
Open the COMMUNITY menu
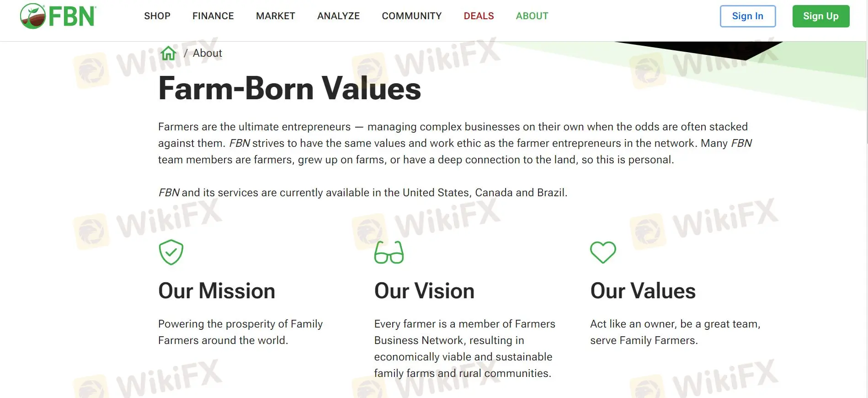(411, 16)
